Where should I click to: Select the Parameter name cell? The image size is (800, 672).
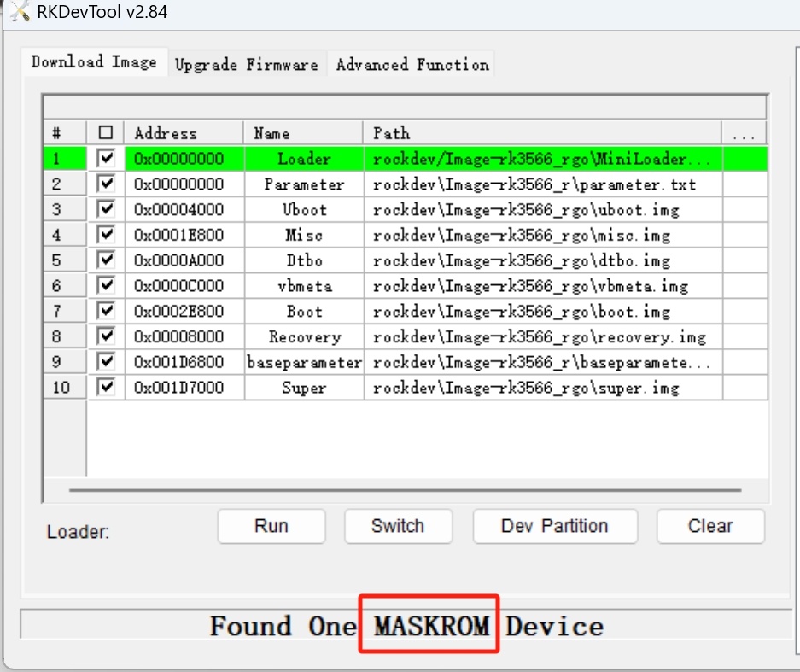click(x=304, y=184)
